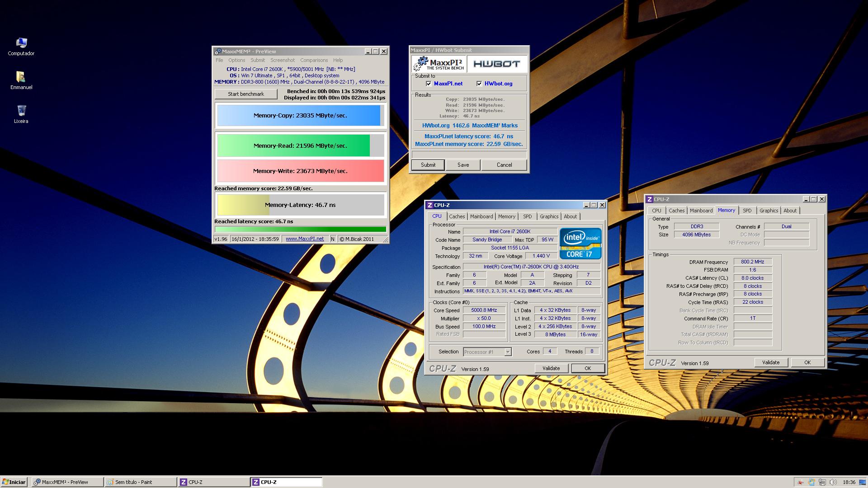
Task: Click the Start benchmark button
Action: click(246, 94)
